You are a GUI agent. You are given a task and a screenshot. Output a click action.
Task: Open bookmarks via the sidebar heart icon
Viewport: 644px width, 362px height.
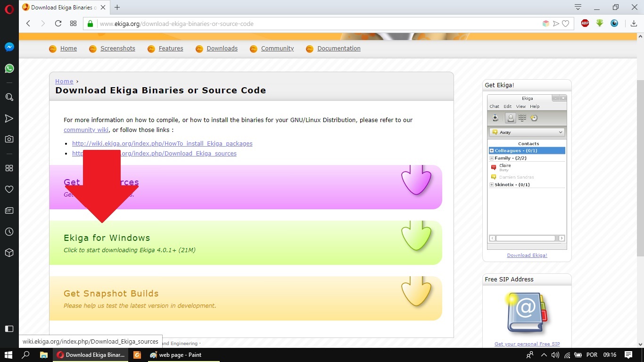point(9,189)
